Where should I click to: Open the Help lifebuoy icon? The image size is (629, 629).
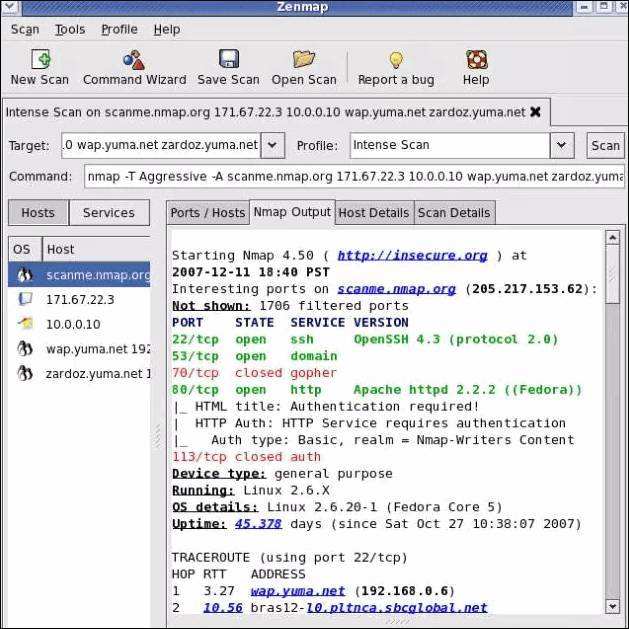477,59
